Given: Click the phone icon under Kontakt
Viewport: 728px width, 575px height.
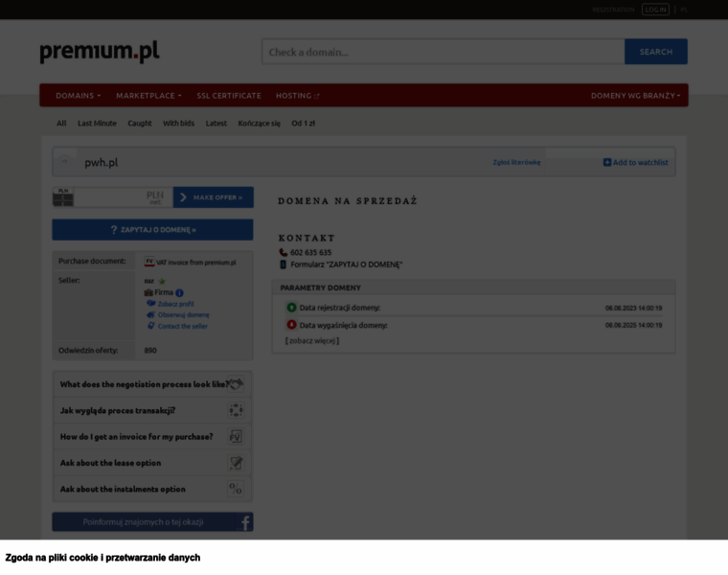Looking at the screenshot, I should (284, 252).
